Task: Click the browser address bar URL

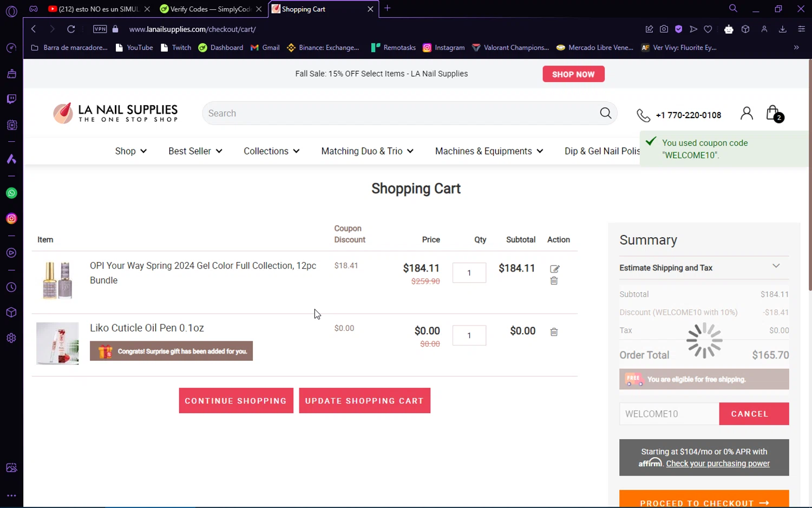Action: (x=193, y=29)
